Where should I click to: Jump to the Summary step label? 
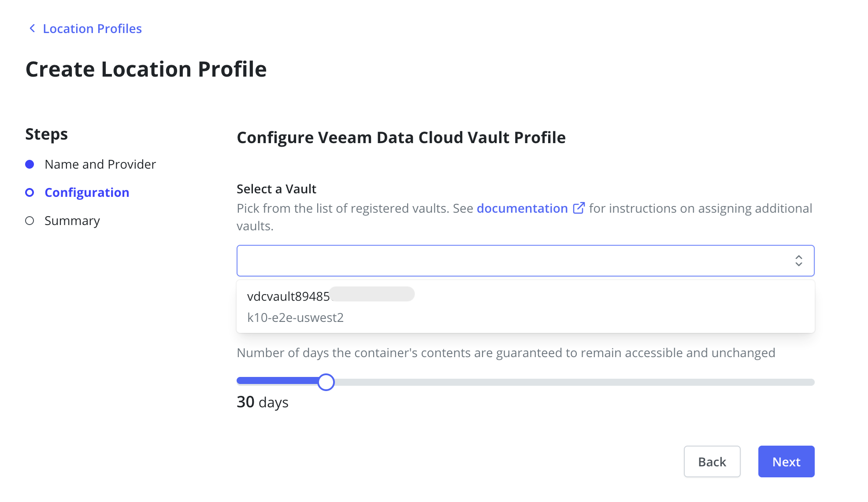pyautogui.click(x=72, y=221)
